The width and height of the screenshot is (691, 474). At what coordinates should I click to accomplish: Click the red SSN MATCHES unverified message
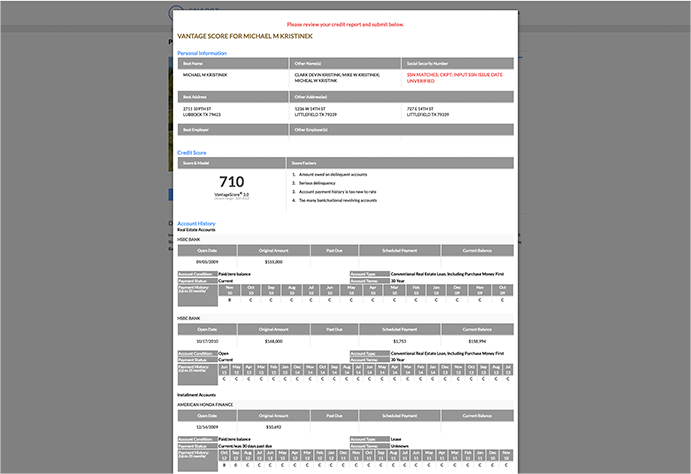pos(454,78)
